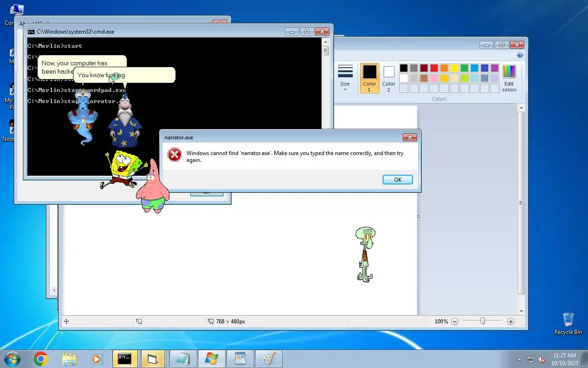Click the network tray icon
Screen dimensions: 588x368
pyautogui.click(x=531, y=359)
